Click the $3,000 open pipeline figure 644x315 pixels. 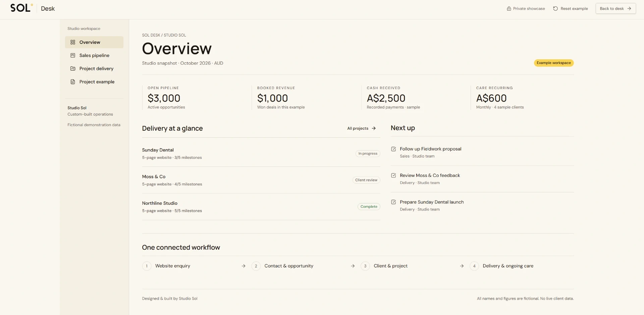tap(164, 98)
